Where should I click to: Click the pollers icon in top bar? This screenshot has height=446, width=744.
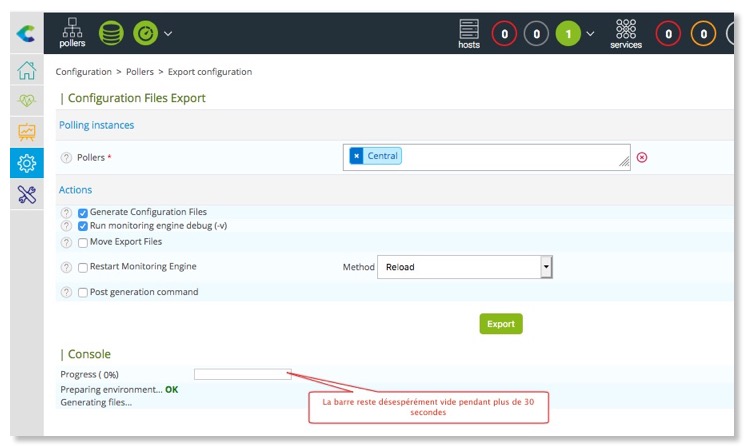(x=72, y=33)
